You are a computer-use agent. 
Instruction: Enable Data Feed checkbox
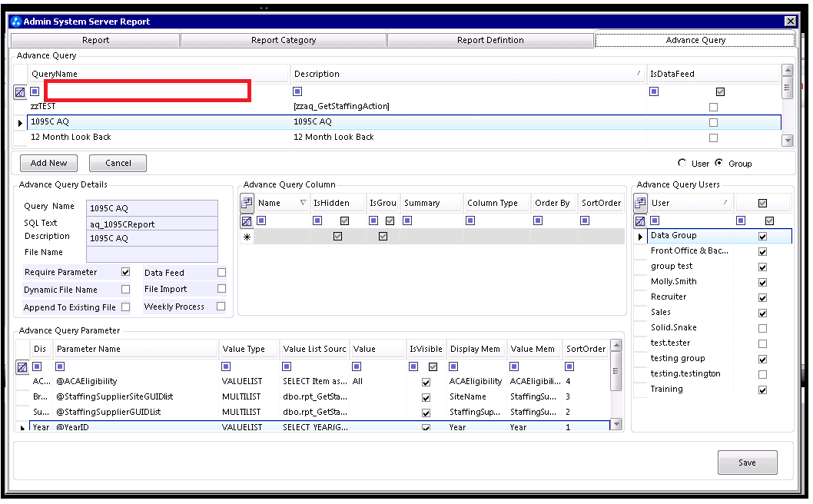point(222,272)
